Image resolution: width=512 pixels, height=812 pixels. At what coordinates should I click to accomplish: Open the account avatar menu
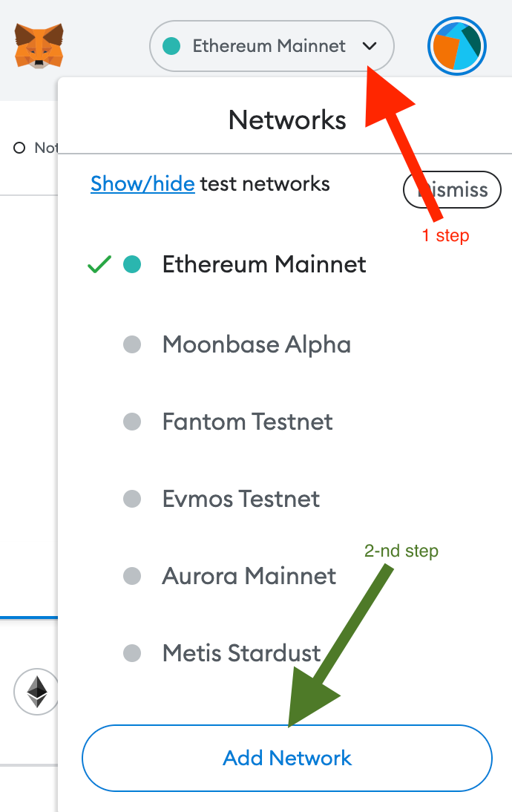[x=456, y=47]
